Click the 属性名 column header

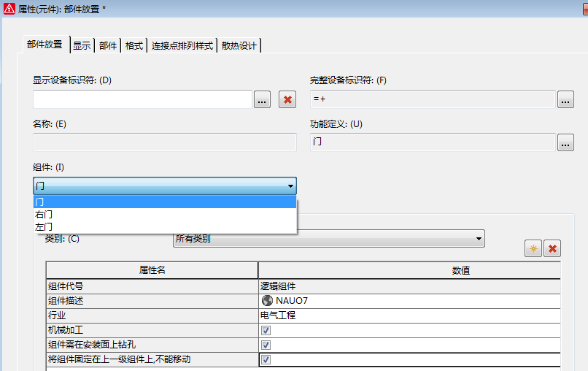coord(152,270)
